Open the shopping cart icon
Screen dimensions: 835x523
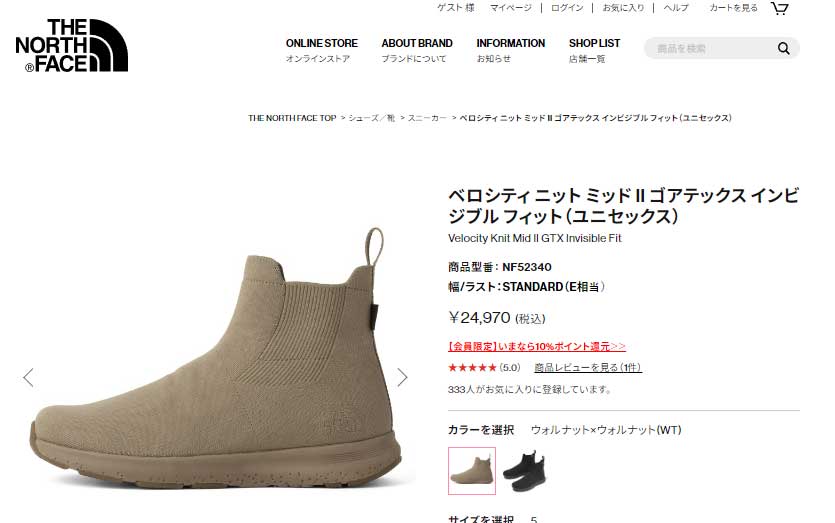coord(780,8)
